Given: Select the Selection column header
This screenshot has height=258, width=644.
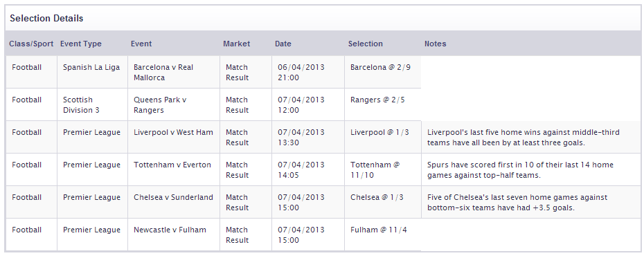Looking at the screenshot, I should pos(366,44).
